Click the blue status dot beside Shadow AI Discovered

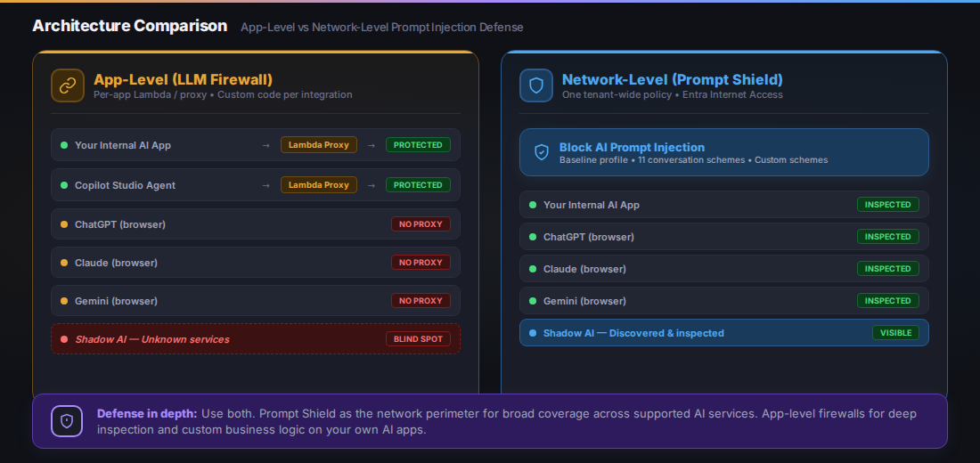533,333
